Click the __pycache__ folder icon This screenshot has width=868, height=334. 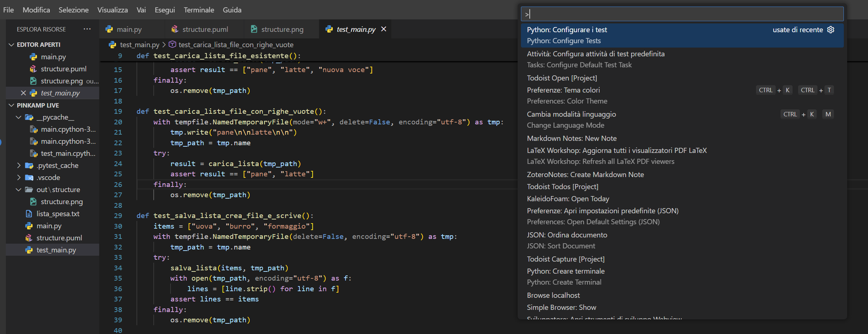pyautogui.click(x=29, y=117)
